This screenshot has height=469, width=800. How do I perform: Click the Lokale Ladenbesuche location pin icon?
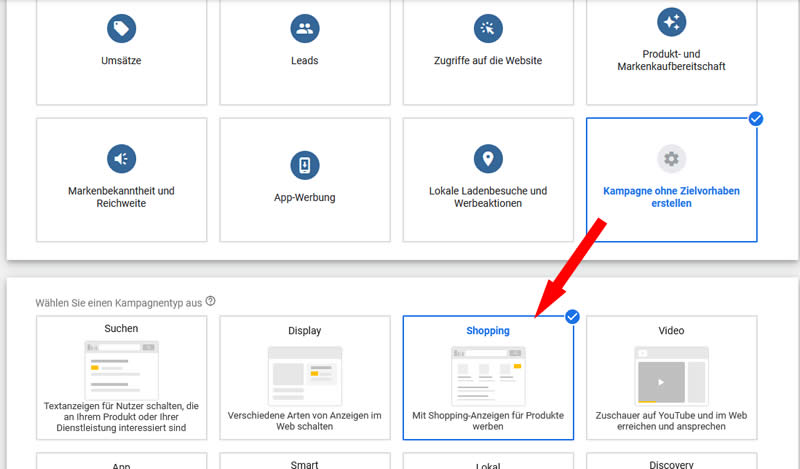coord(488,159)
